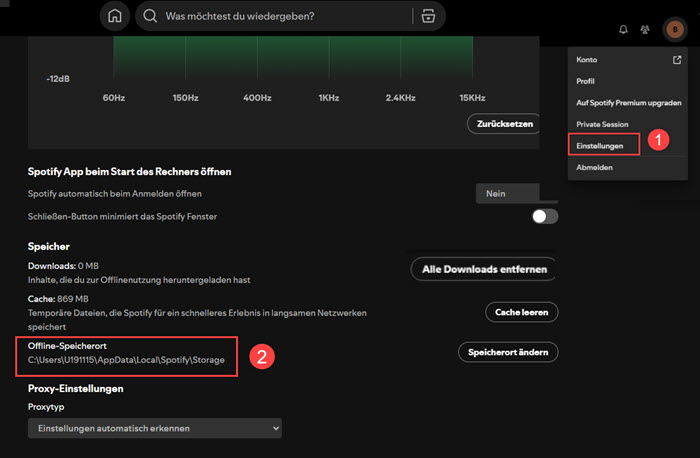The height and width of the screenshot is (458, 700).
Task: Open the profile avatar menu
Action: tap(675, 29)
